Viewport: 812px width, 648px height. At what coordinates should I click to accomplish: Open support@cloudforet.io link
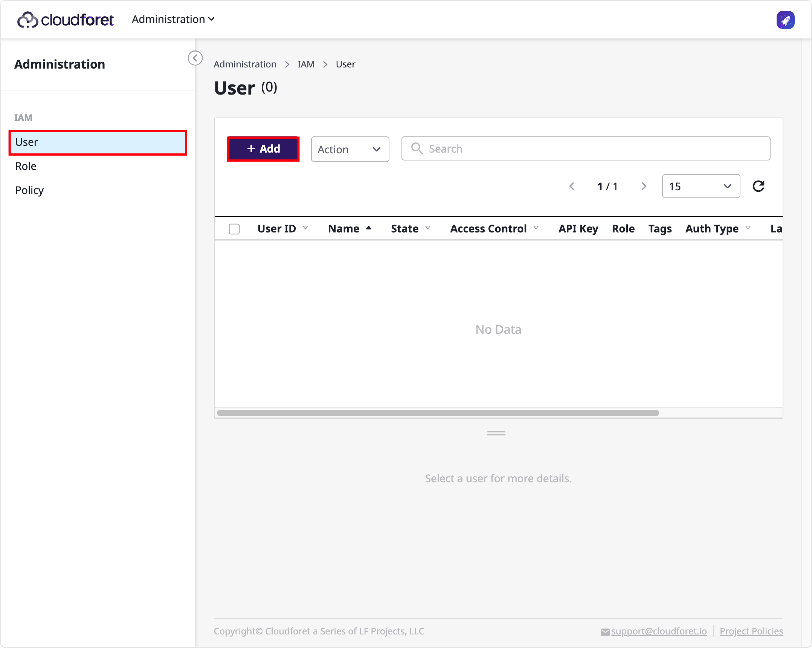659,631
